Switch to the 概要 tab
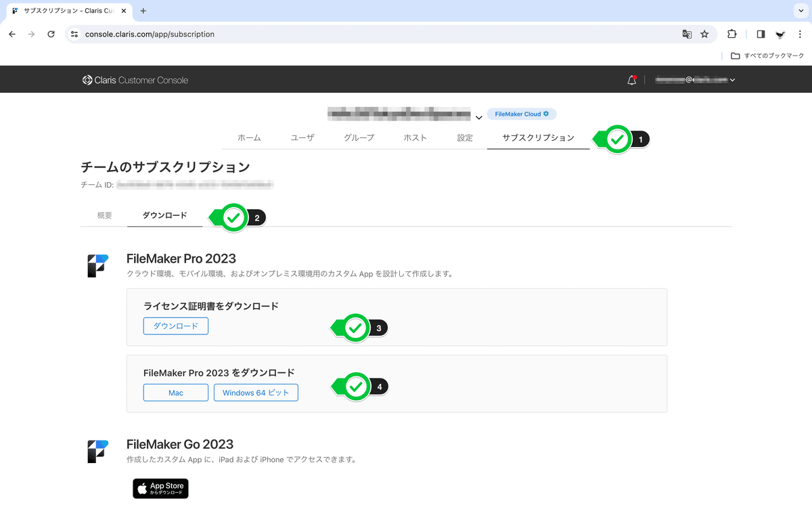 pyautogui.click(x=104, y=215)
